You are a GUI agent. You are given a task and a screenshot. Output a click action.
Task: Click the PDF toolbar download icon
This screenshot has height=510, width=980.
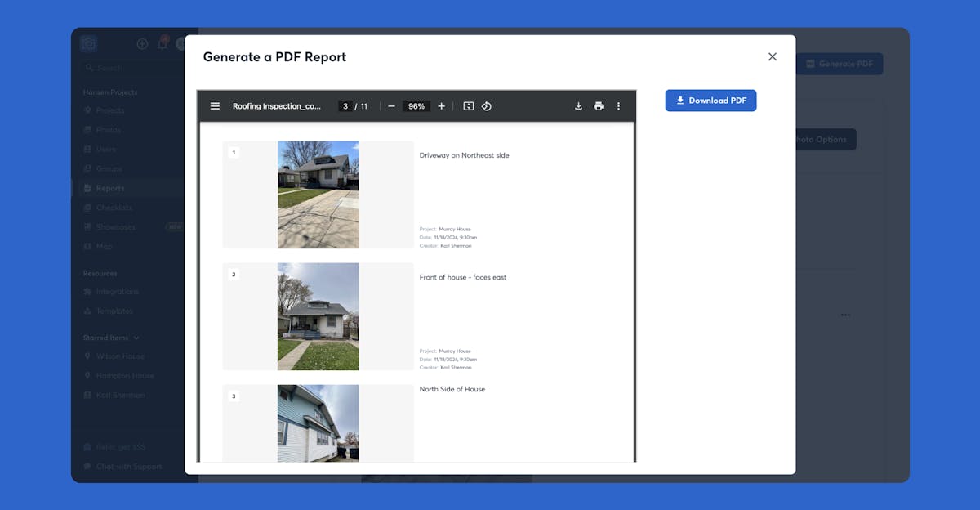[x=578, y=106]
